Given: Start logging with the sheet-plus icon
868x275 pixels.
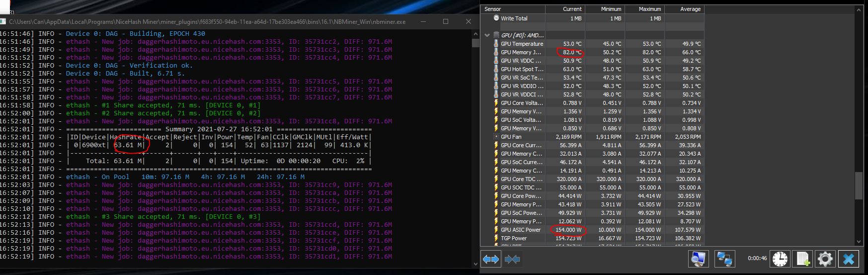Looking at the screenshot, I should point(803,259).
